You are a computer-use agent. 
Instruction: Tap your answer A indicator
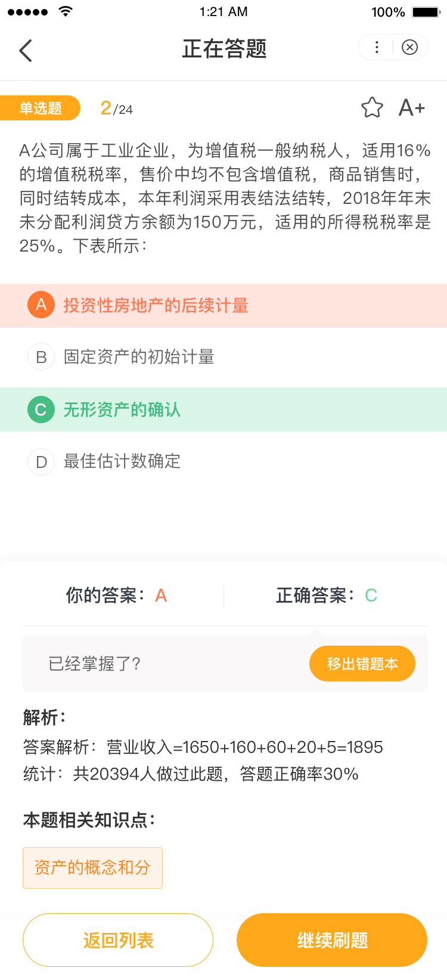(x=161, y=596)
